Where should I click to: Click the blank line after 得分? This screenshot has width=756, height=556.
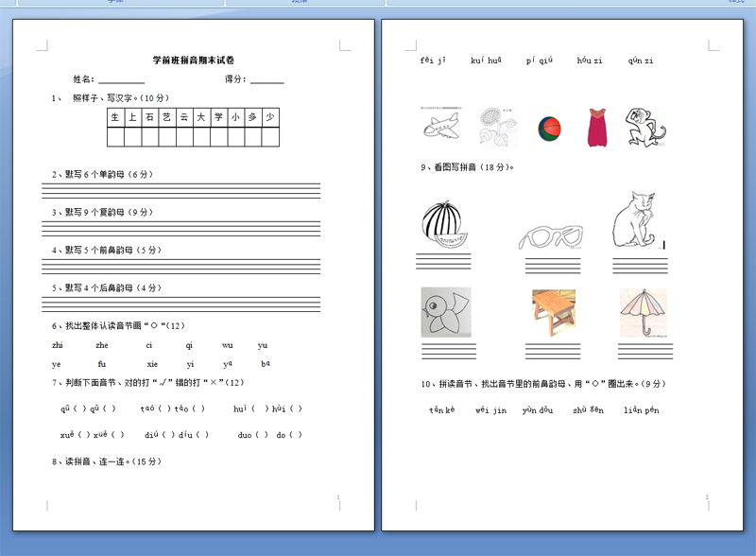tap(267, 82)
